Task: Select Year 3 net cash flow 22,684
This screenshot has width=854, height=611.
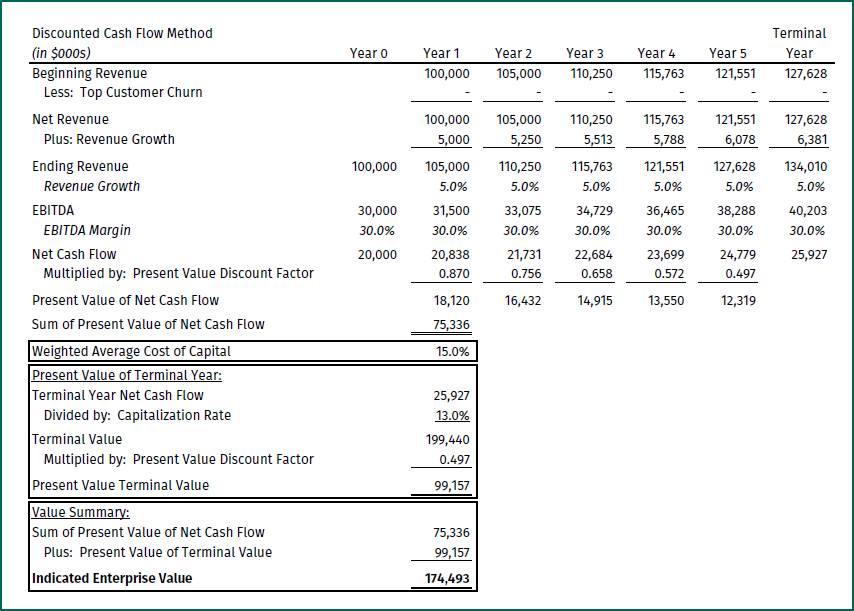Action: pyautogui.click(x=594, y=255)
